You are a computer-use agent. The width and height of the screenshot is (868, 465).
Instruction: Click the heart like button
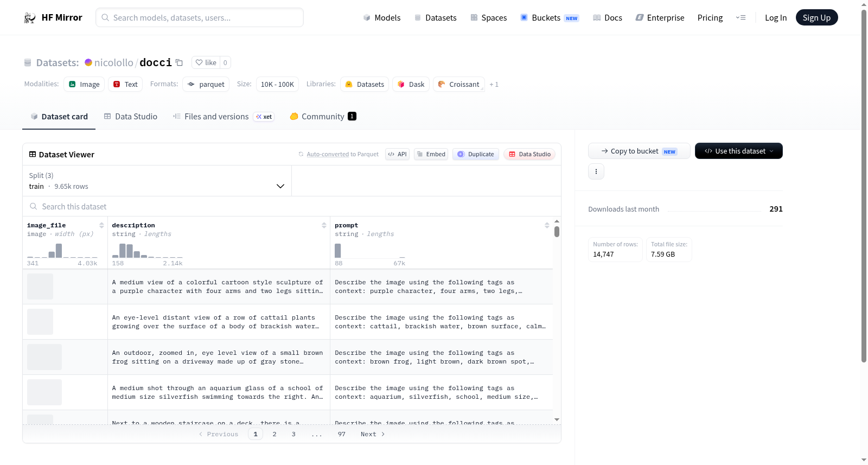(x=206, y=62)
